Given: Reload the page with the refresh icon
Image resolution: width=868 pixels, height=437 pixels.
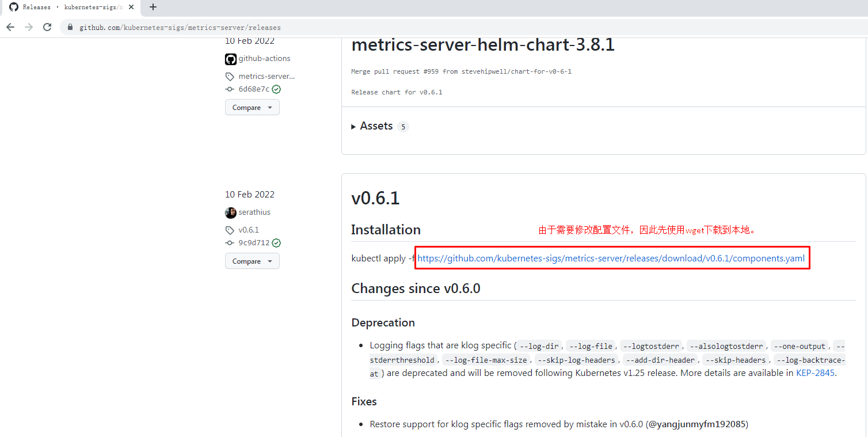Looking at the screenshot, I should tap(47, 27).
